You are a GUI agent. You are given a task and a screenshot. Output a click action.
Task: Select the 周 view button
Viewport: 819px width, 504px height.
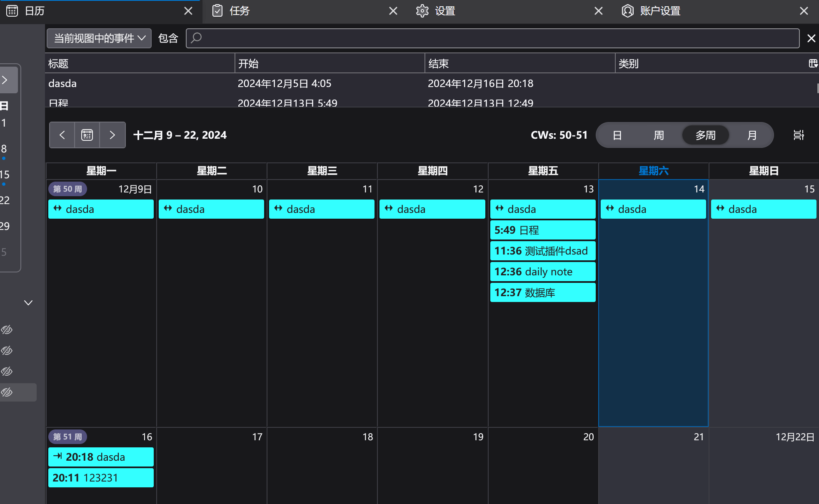tap(659, 135)
